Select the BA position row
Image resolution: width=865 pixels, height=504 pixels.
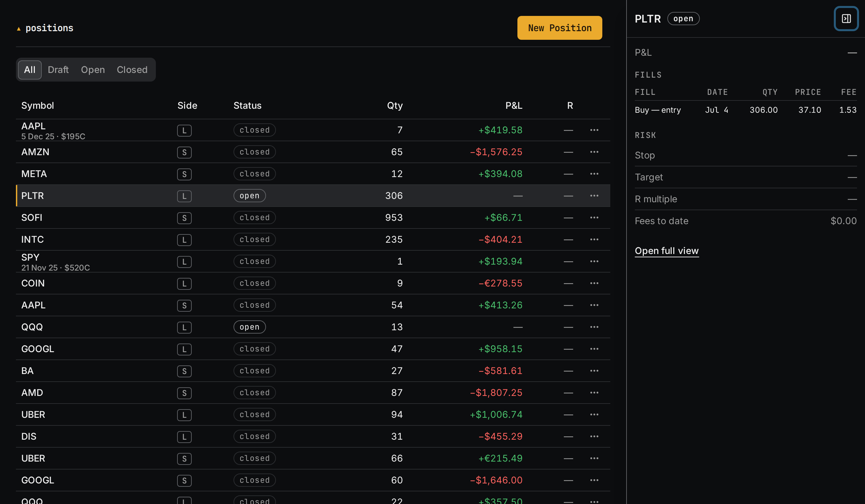coord(313,371)
